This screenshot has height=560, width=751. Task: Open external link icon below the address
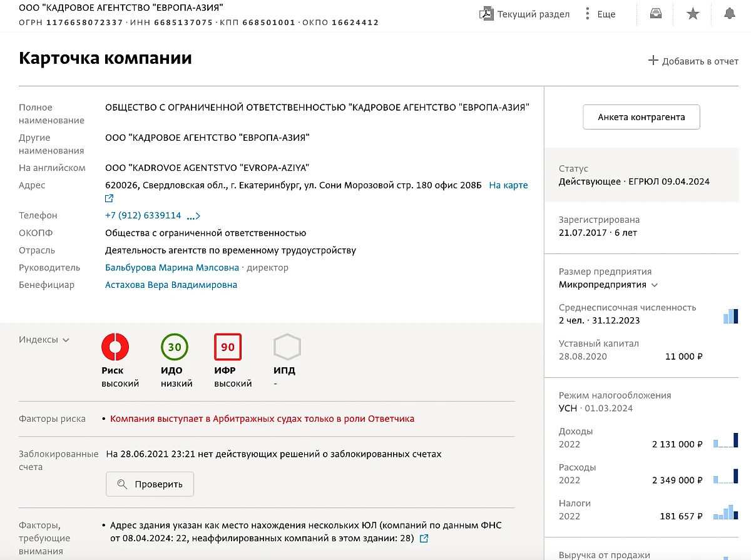pos(110,198)
